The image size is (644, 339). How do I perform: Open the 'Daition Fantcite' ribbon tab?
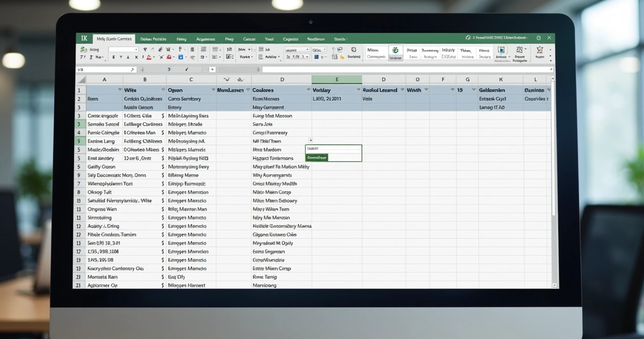154,39
